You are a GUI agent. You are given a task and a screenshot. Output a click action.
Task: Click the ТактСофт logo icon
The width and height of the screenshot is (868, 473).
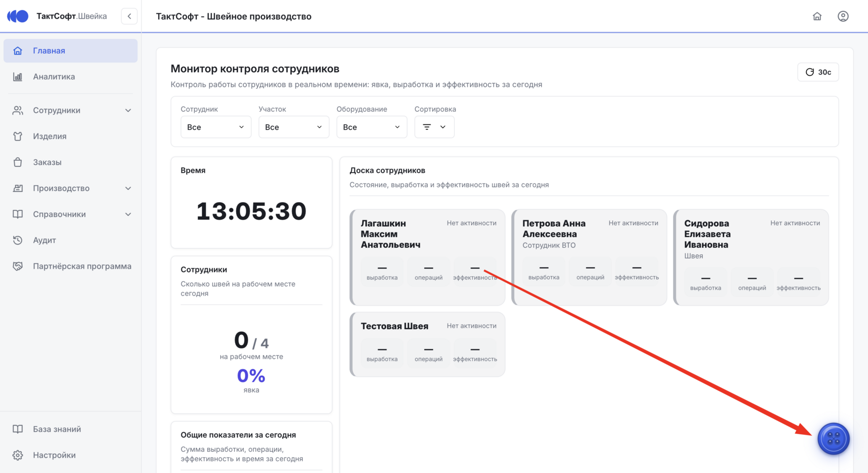[18, 16]
